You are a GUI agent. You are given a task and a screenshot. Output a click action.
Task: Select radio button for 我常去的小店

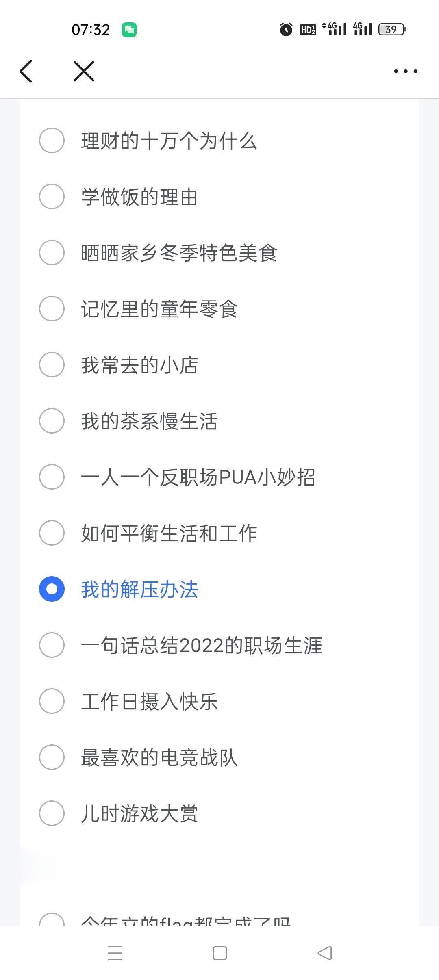52,365
